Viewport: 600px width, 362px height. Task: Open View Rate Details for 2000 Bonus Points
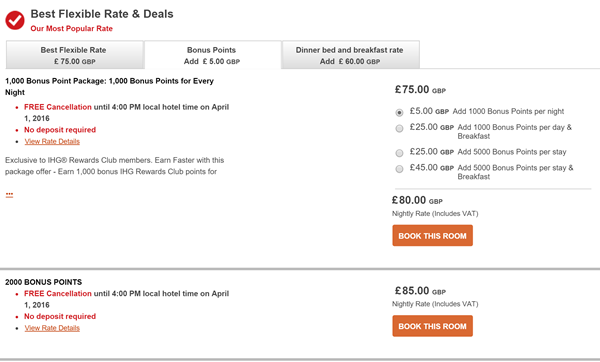click(x=52, y=328)
